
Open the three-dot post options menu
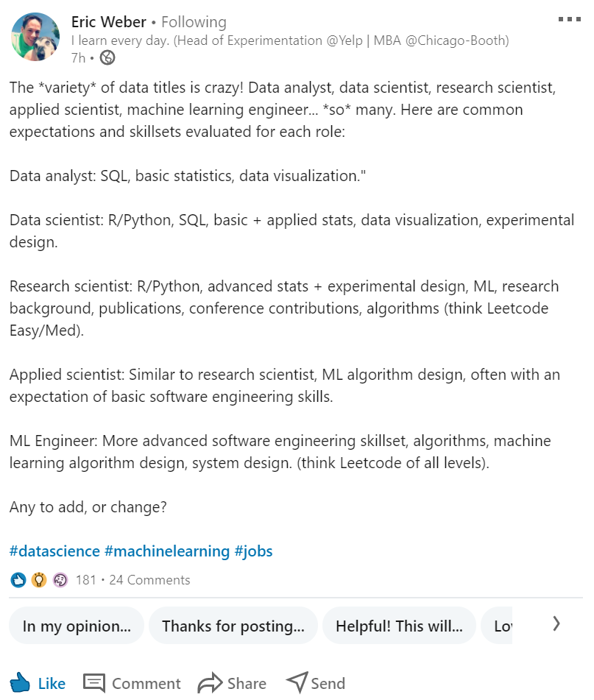point(569,19)
